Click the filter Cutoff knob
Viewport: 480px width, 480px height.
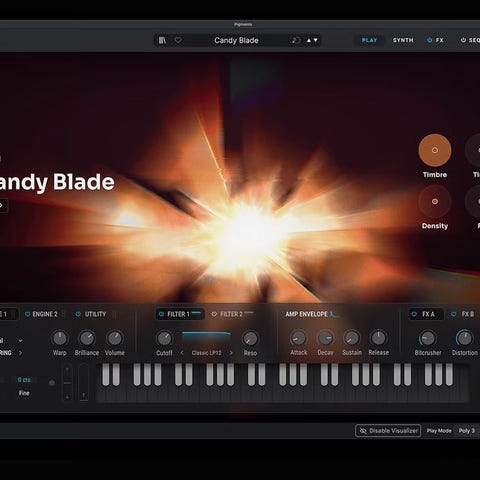coord(164,338)
